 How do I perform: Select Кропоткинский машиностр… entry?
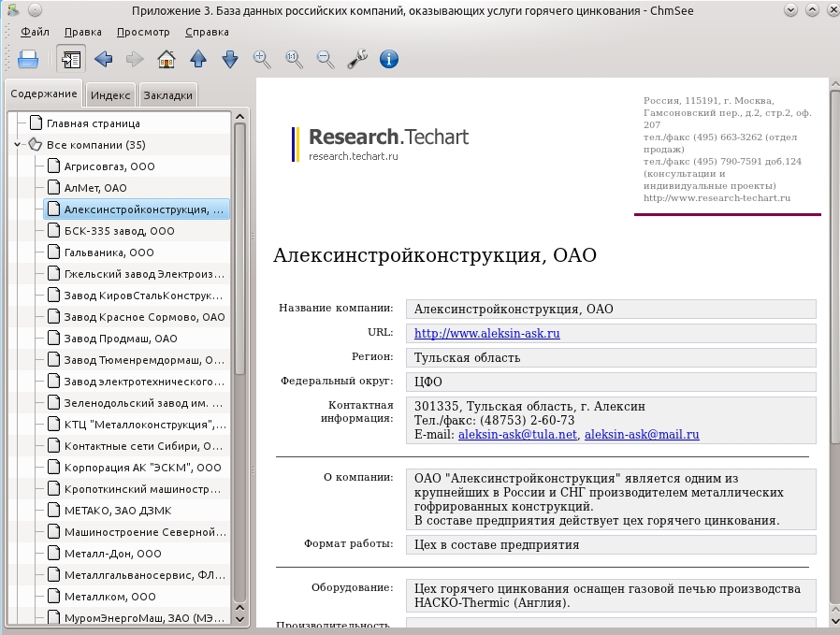(x=142, y=489)
